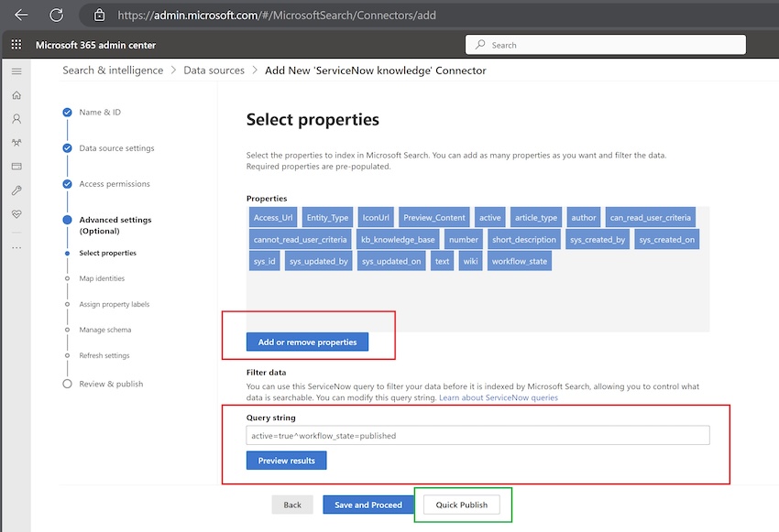The height and width of the screenshot is (532, 779).
Task: Go to the admin center Home icon
Action: pos(16,94)
